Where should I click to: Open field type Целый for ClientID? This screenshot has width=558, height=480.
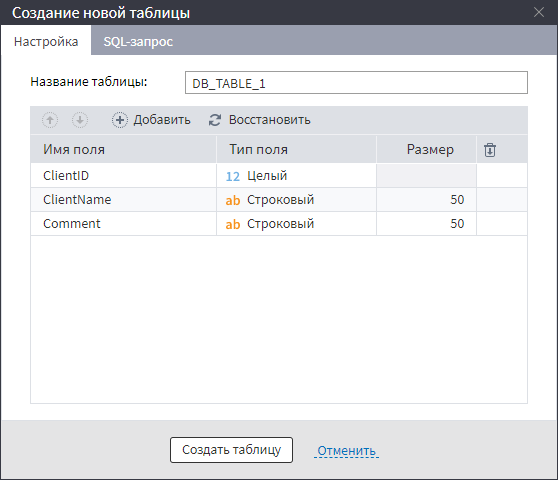click(x=296, y=175)
